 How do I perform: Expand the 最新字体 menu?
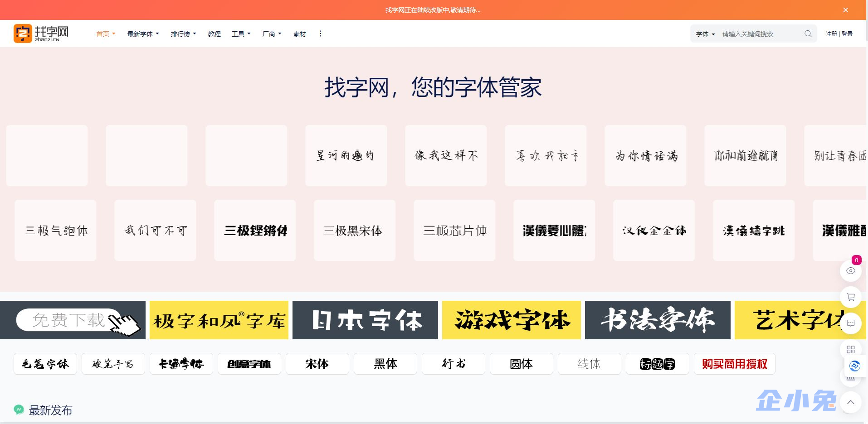pos(143,34)
